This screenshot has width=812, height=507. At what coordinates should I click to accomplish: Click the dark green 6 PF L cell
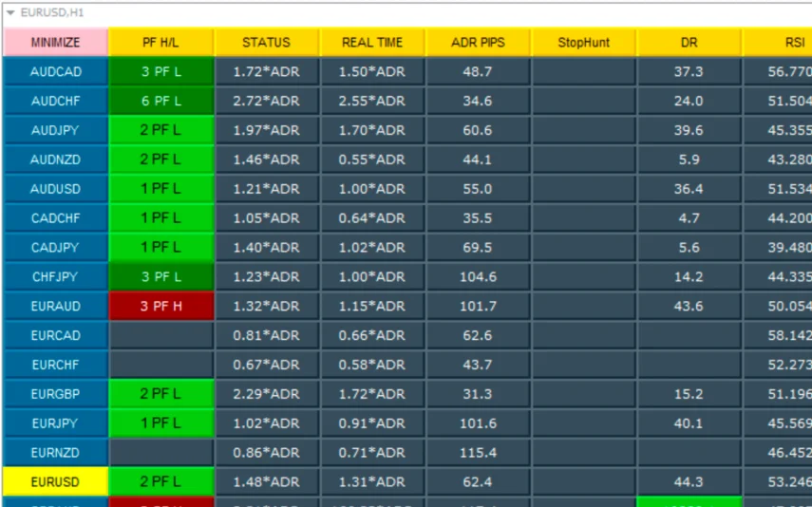point(161,102)
